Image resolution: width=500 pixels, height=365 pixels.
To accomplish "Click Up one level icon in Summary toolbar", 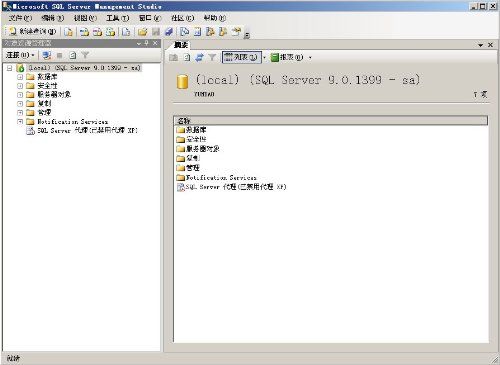I will 173,57.
